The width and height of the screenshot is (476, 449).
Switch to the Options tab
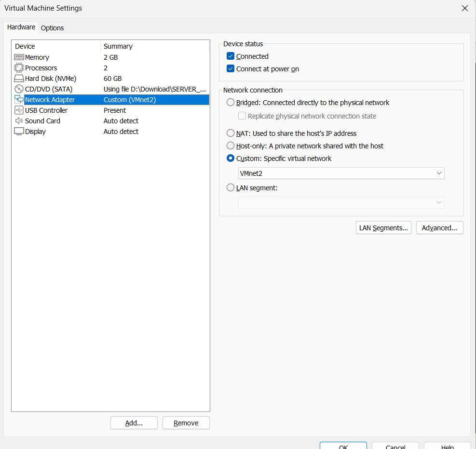[x=52, y=28]
